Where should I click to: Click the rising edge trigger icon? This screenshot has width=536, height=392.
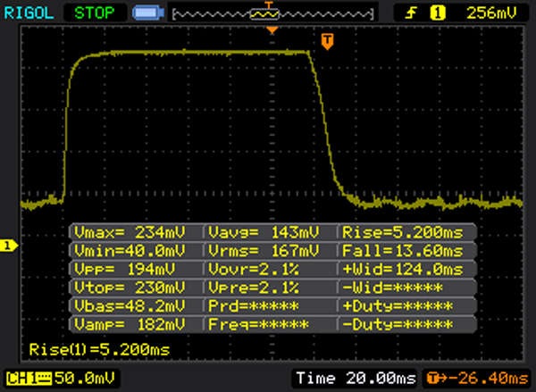pyautogui.click(x=411, y=13)
